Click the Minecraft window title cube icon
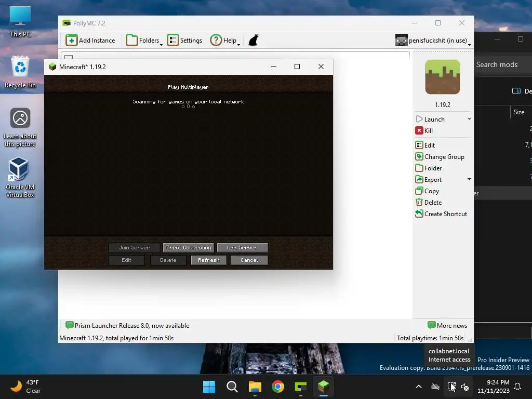Image resolution: width=532 pixels, height=399 pixels. 52,66
